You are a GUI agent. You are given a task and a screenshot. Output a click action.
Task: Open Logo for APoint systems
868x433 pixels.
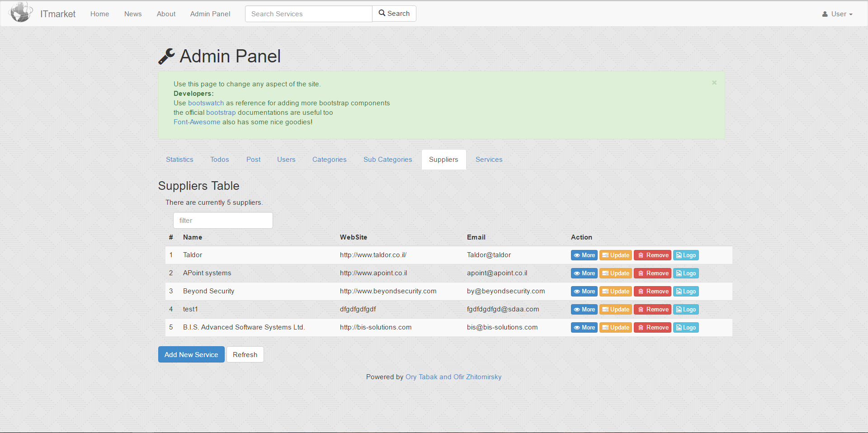click(x=686, y=273)
